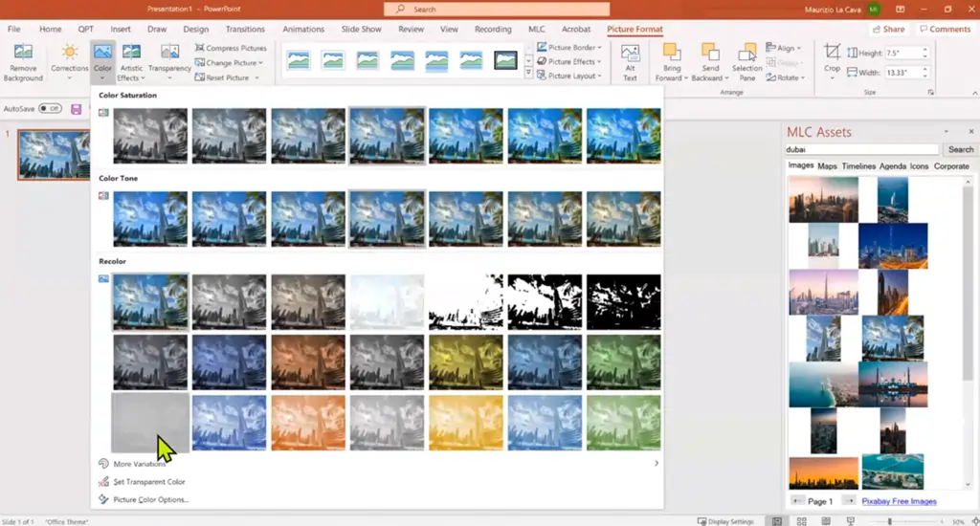Close the MLC Assets pane
Screen dimensions: 980x526
click(971, 132)
